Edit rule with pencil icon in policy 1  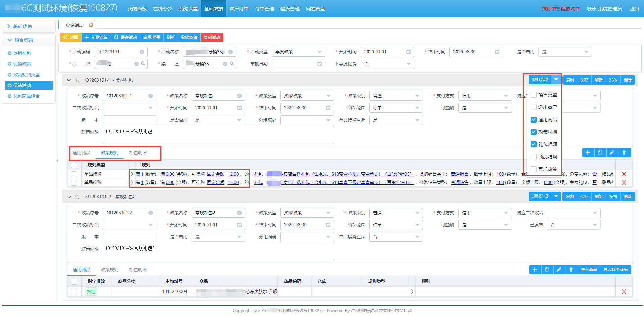click(612, 153)
